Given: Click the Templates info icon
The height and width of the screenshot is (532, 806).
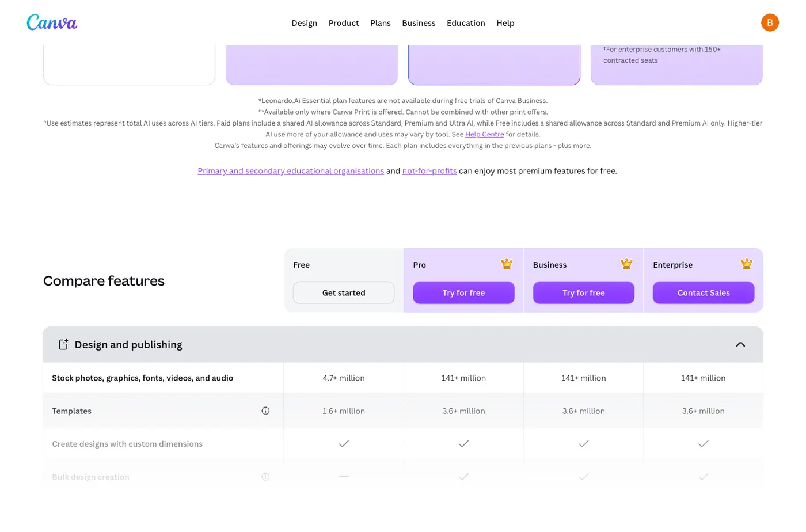Looking at the screenshot, I should [265, 411].
